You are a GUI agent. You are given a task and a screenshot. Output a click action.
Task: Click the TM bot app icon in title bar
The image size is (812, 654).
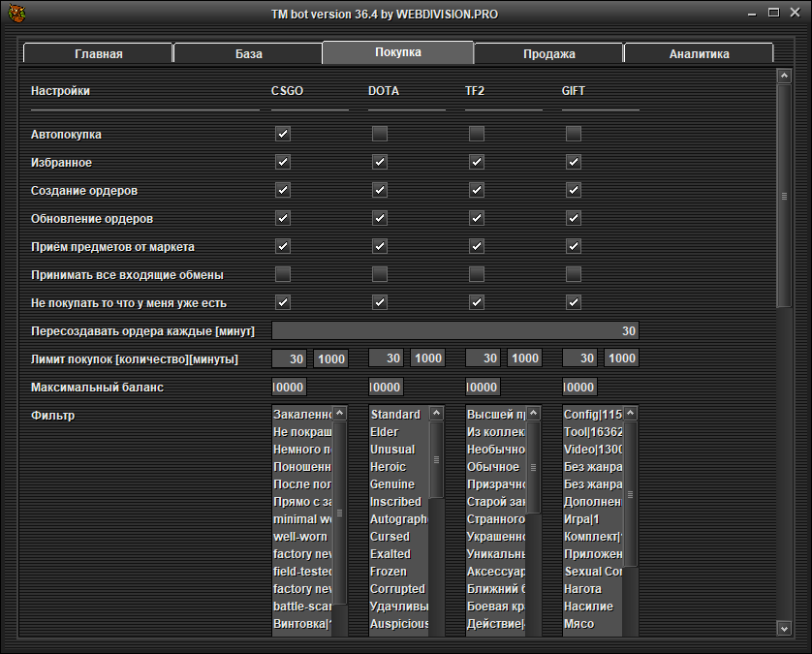click(x=15, y=14)
